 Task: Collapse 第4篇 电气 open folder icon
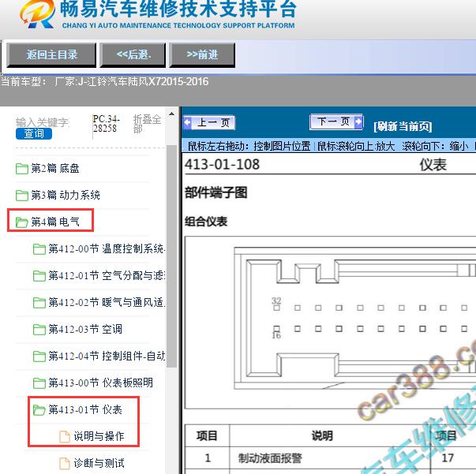click(x=22, y=222)
